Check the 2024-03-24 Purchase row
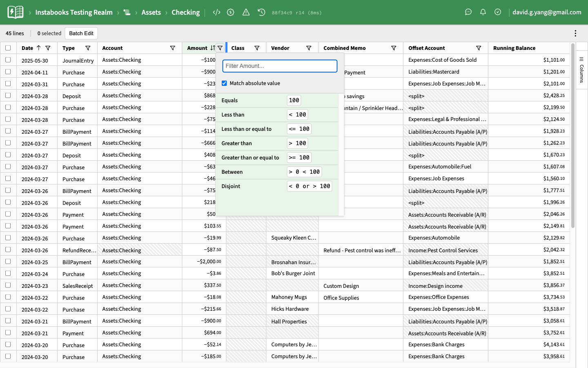This screenshot has height=368, width=588. click(8, 273)
